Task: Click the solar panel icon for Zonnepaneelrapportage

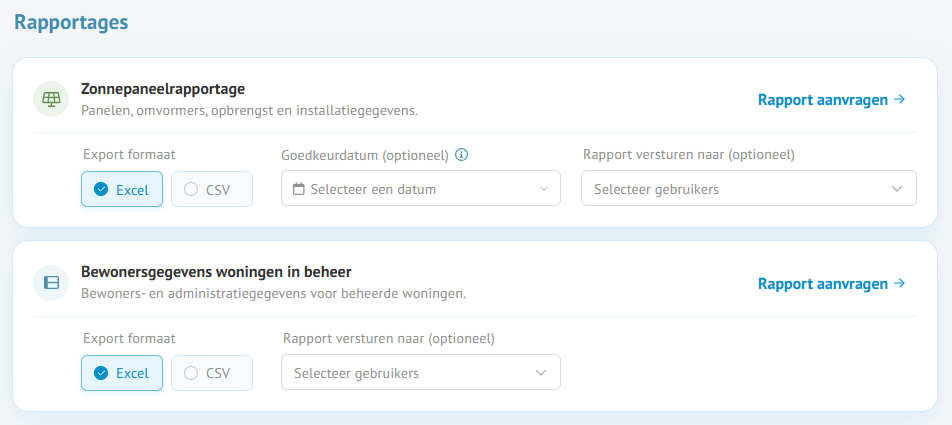Action: (51, 99)
